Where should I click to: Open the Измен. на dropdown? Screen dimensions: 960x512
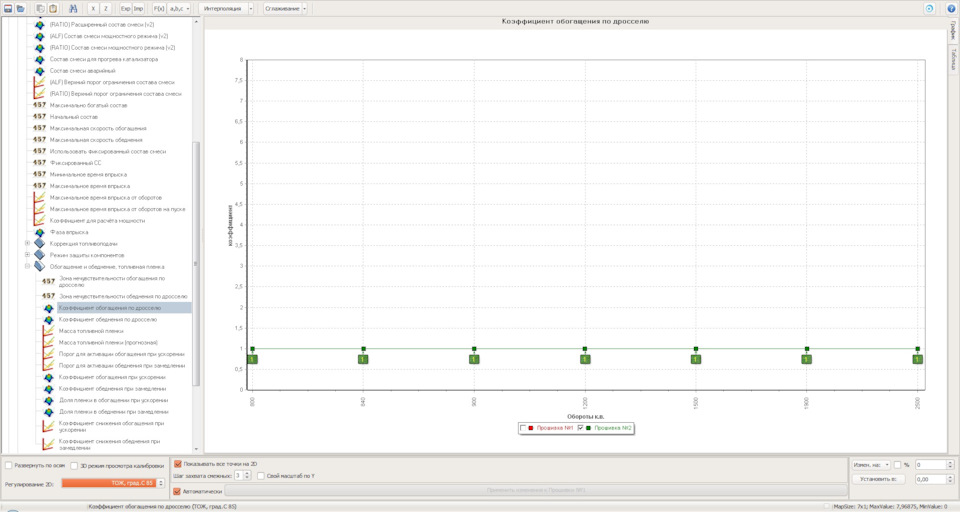[x=871, y=465]
